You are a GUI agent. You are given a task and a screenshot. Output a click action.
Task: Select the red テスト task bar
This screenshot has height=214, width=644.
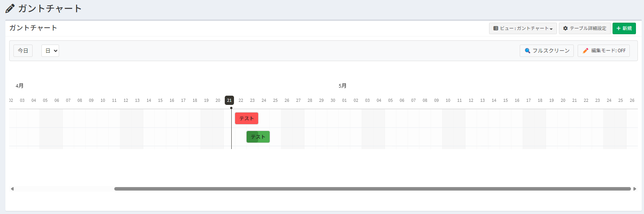point(247,118)
